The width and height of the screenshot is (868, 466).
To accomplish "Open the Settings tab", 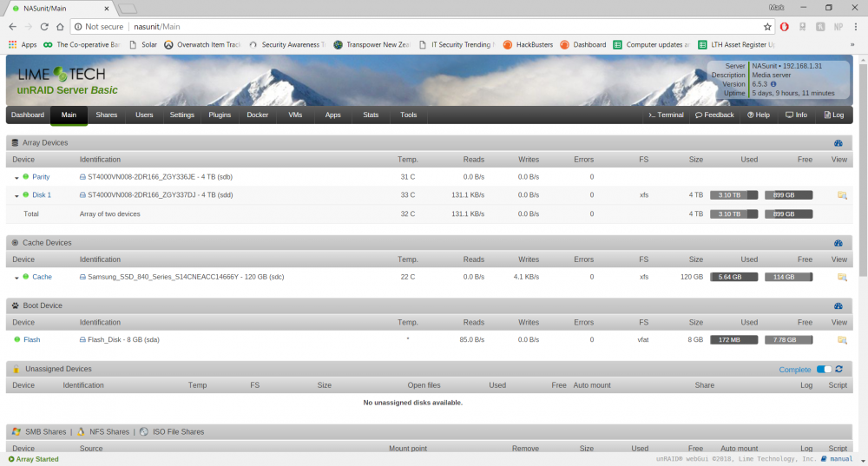I will 181,115.
